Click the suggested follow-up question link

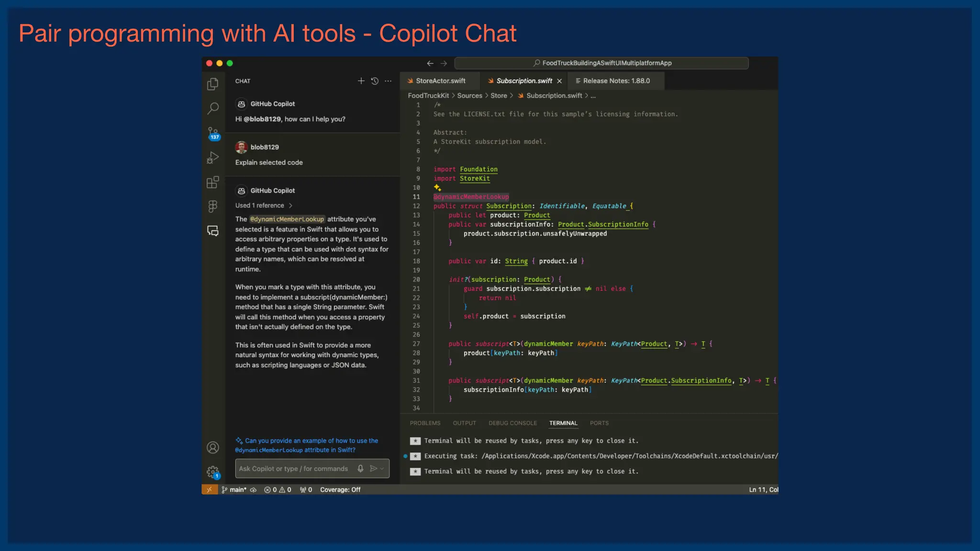307,445
